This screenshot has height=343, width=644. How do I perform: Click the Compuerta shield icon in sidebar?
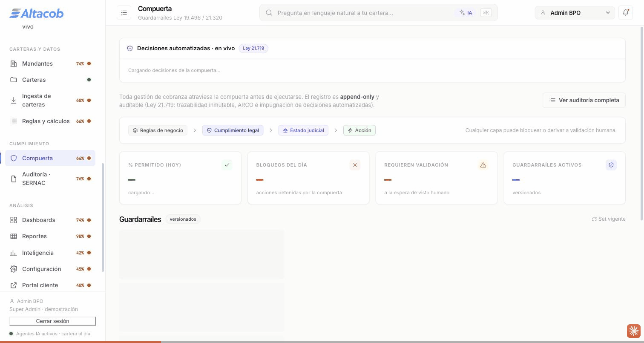tap(14, 158)
